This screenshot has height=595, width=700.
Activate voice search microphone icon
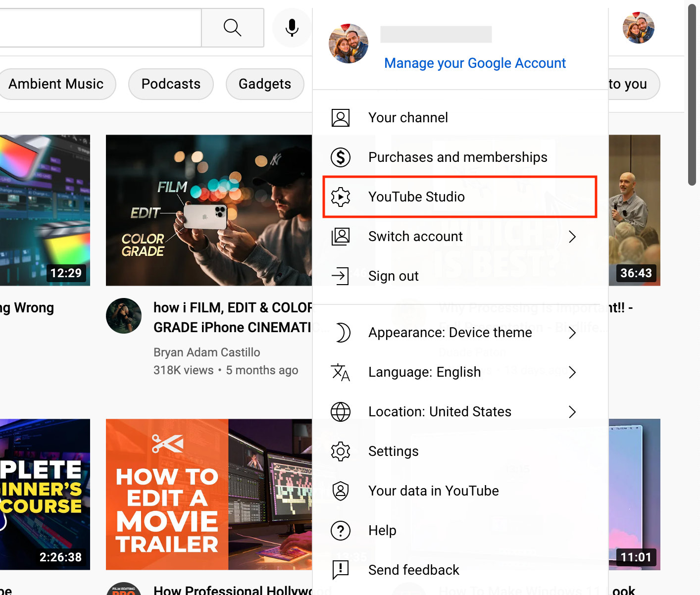(292, 28)
